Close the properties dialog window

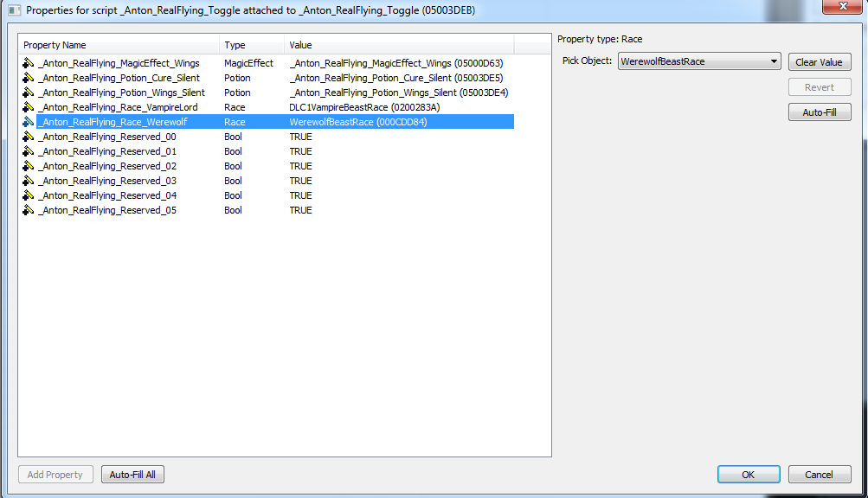tap(843, 6)
